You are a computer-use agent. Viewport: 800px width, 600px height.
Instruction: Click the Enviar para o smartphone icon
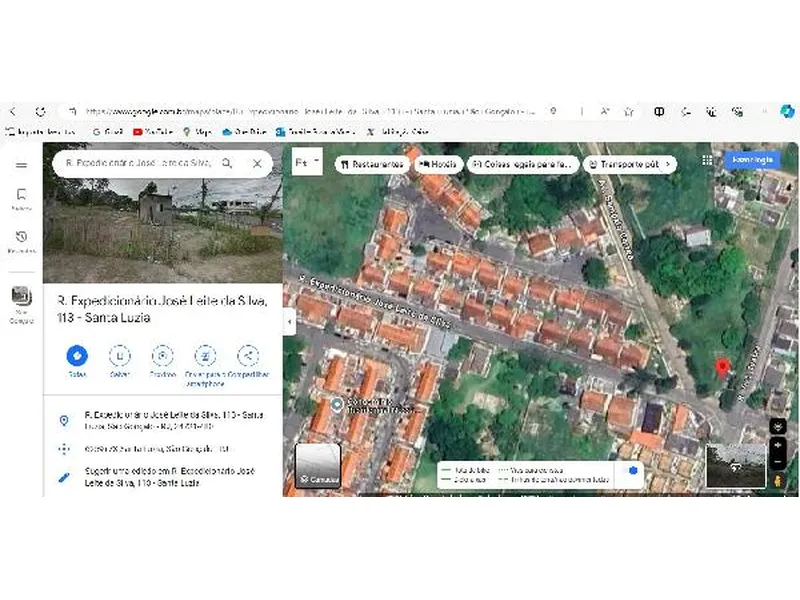tap(204, 356)
